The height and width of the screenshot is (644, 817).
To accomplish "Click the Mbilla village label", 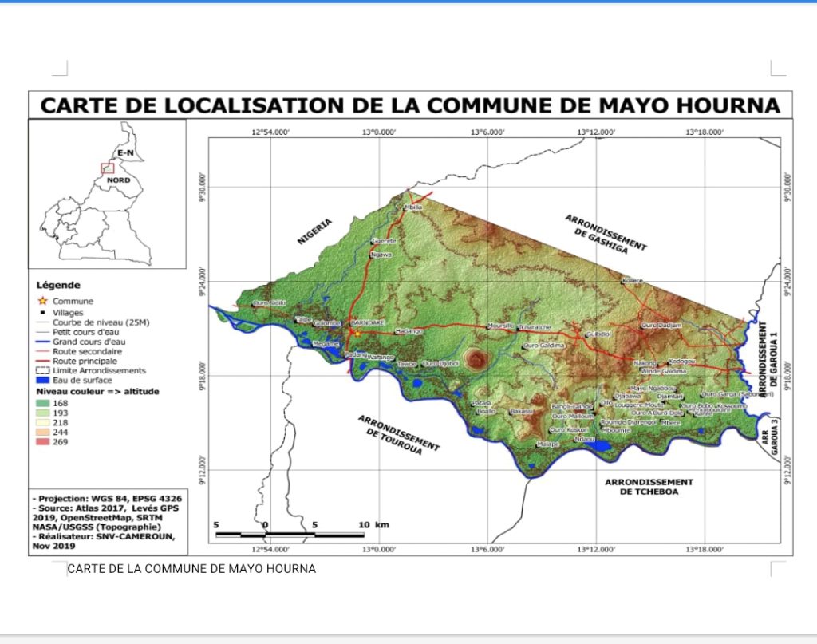I will tap(413, 207).
